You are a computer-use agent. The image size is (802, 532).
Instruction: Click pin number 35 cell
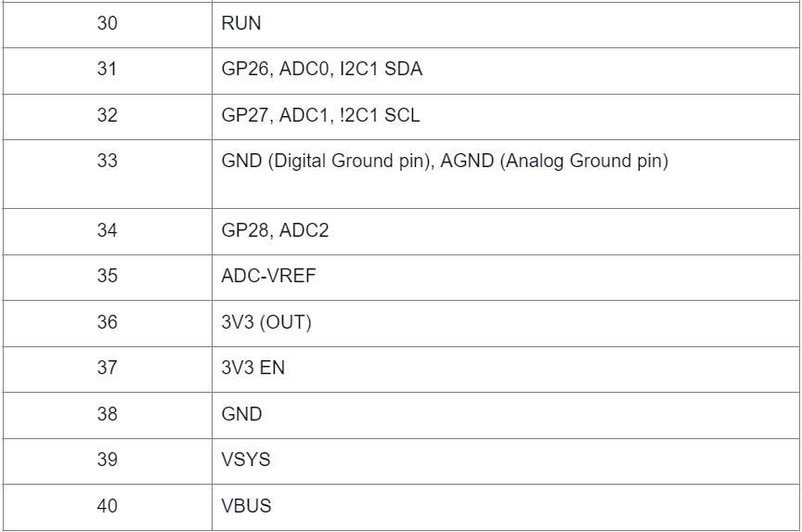(108, 277)
